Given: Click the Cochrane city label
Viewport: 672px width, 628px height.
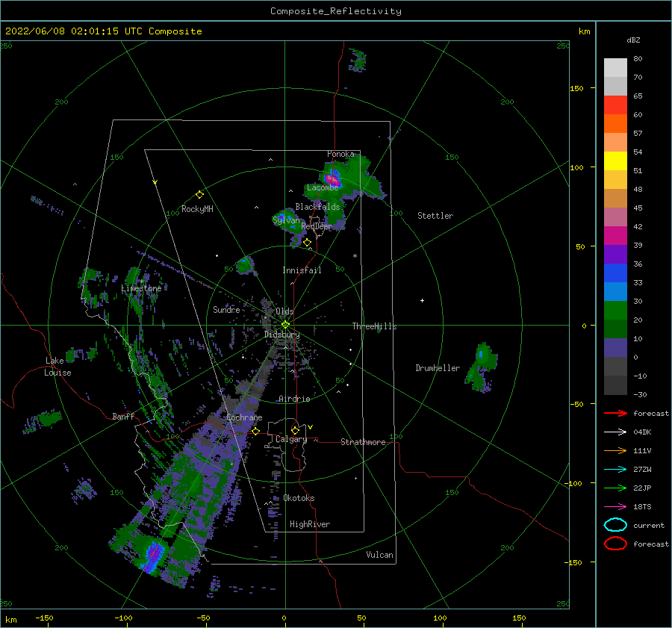Looking at the screenshot, I should tap(244, 417).
